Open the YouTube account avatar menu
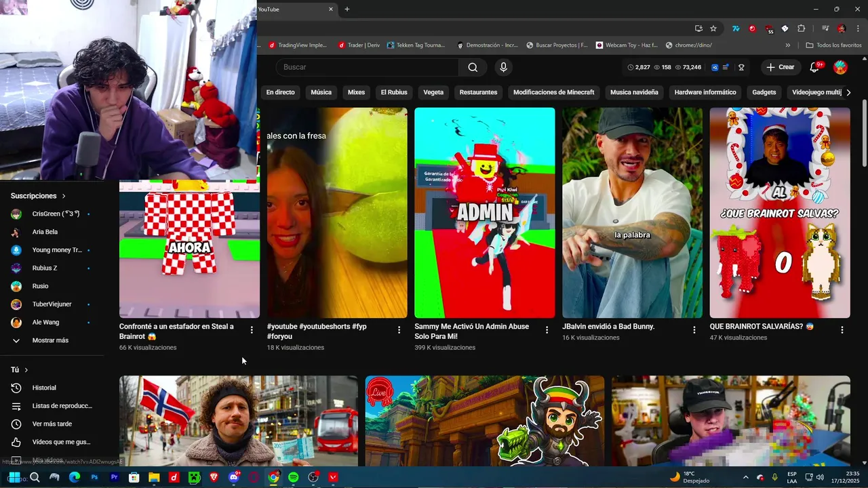 840,67
